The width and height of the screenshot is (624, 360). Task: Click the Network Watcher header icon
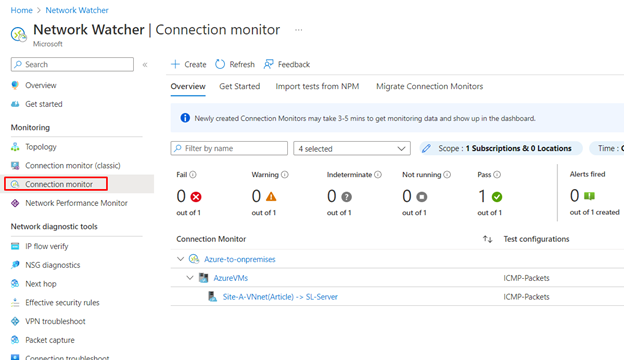[19, 35]
